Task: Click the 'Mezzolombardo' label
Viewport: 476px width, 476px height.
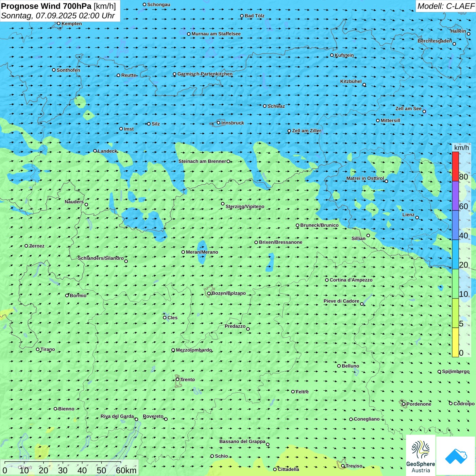Action: point(194,350)
